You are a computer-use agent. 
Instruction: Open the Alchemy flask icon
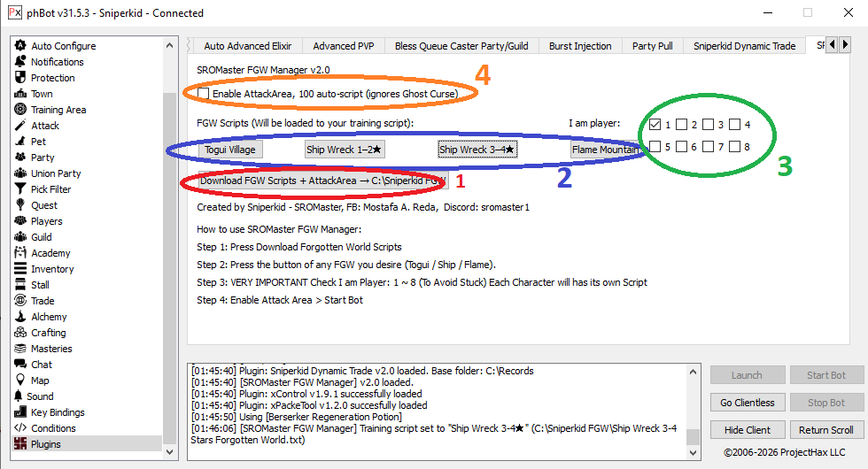20,317
